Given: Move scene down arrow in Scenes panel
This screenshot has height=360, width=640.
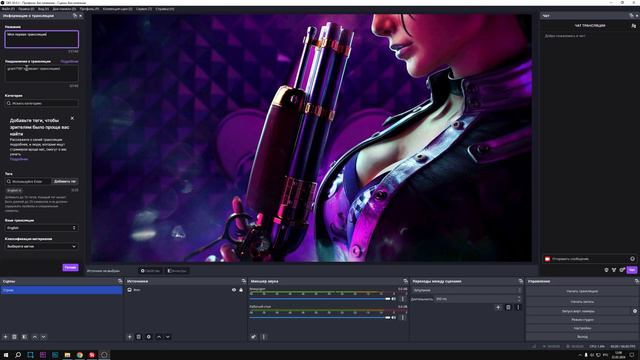Looking at the screenshot, I should [x=43, y=337].
